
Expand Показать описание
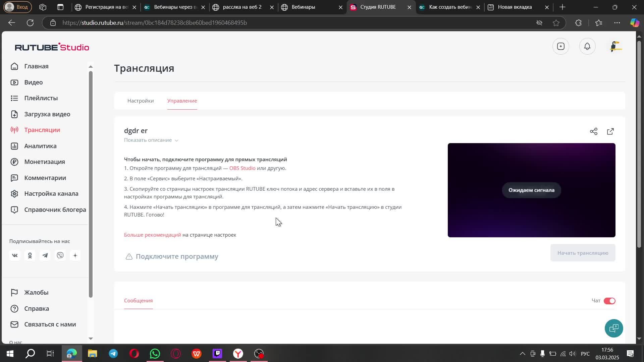pyautogui.click(x=151, y=140)
